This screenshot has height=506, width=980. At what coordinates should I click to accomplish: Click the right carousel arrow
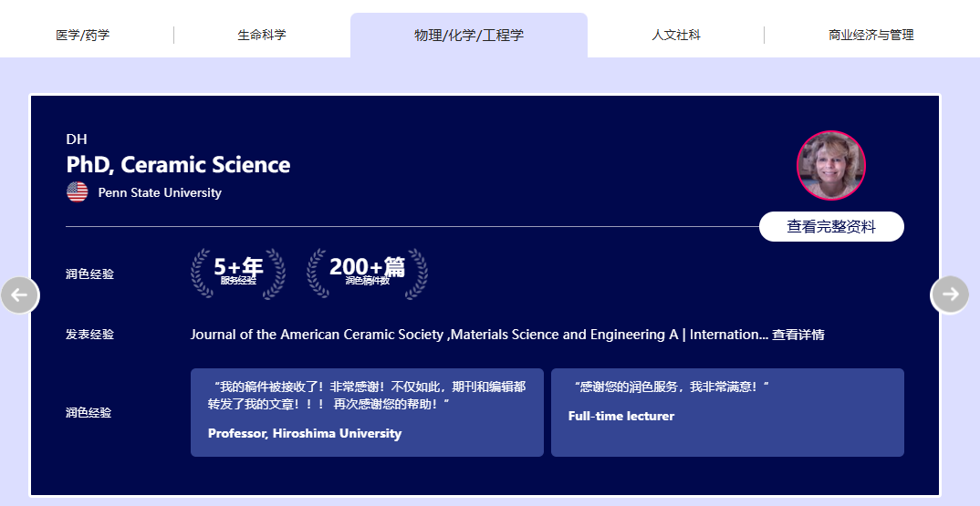(949, 294)
